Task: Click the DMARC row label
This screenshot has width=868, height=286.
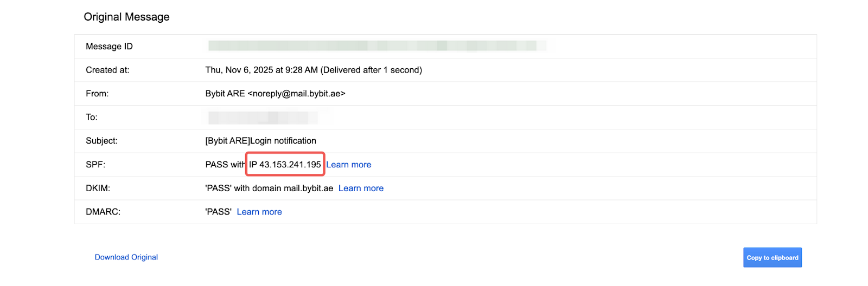Action: pyautogui.click(x=103, y=212)
